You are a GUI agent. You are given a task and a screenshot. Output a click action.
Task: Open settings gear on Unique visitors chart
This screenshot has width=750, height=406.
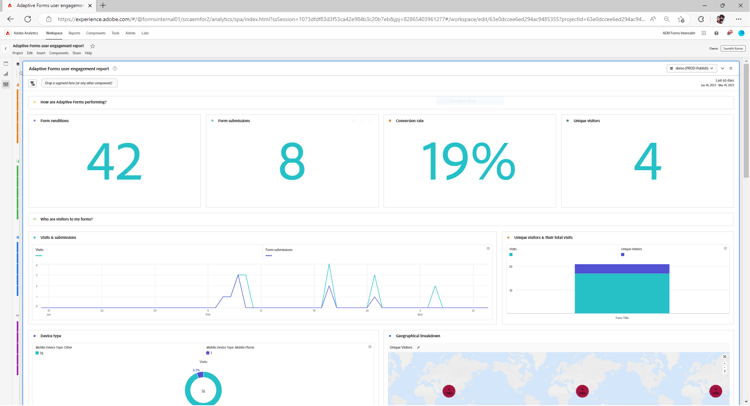coord(725,249)
